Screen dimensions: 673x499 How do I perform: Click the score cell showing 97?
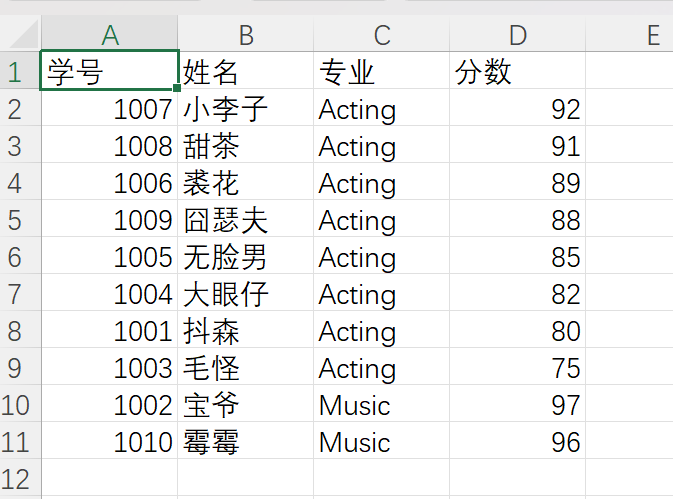tap(517, 405)
